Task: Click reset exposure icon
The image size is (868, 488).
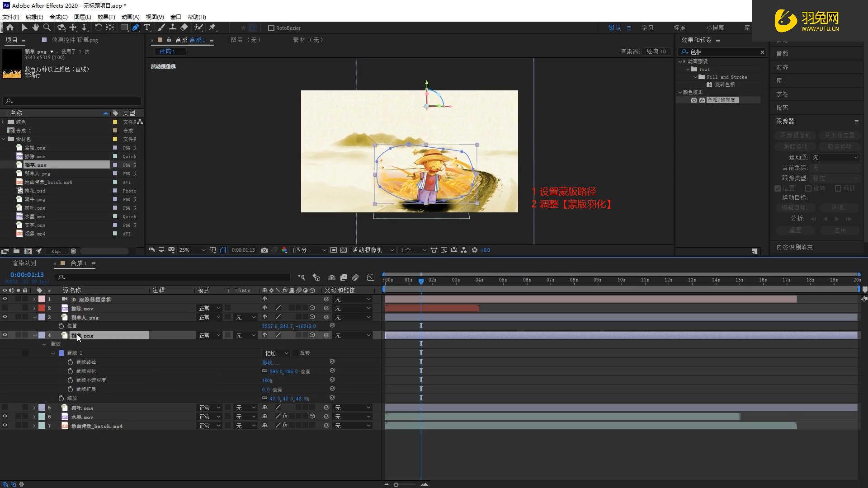Action: pos(475,250)
